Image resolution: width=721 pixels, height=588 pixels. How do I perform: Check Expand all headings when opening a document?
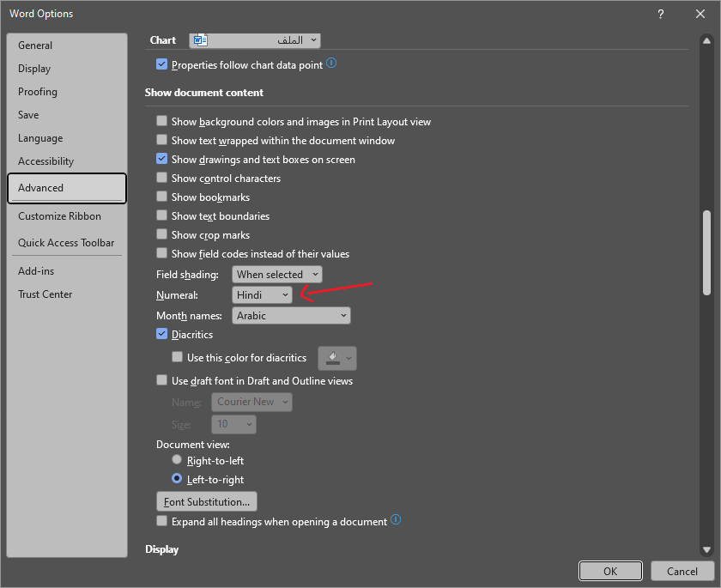point(161,521)
